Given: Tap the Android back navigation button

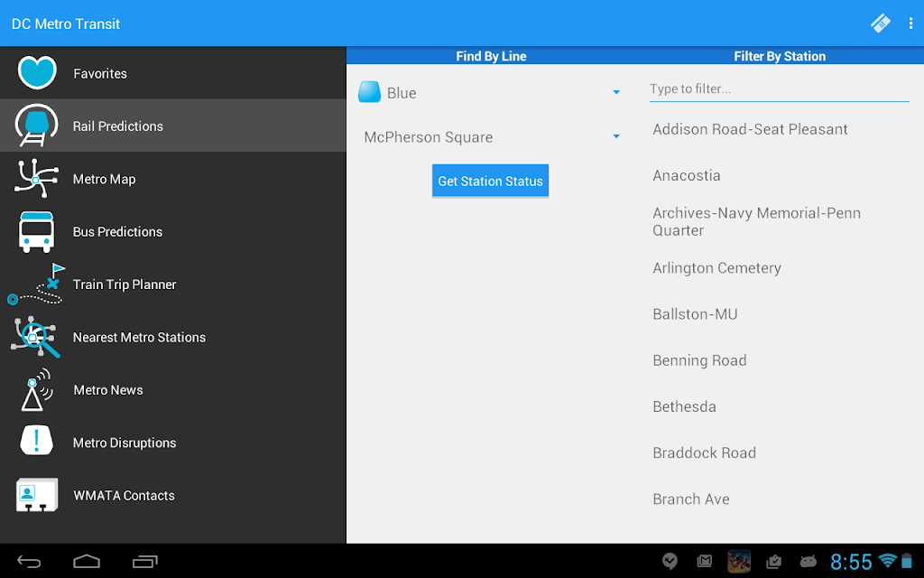Looking at the screenshot, I should 28,562.
